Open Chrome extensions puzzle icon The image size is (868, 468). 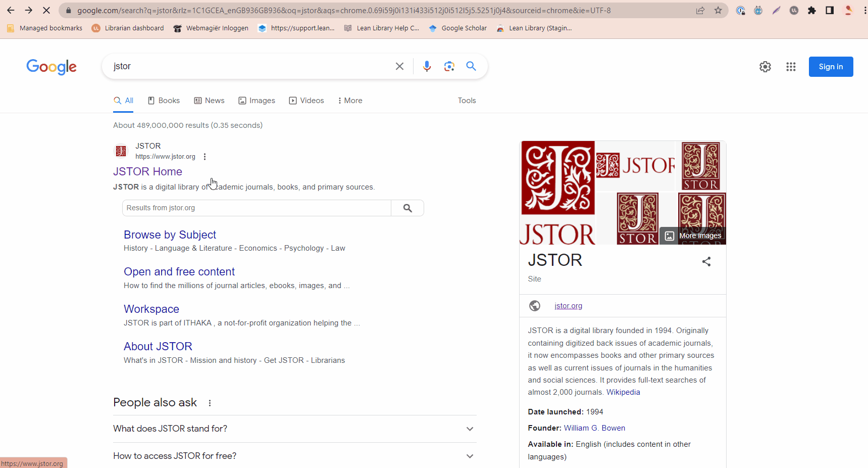coord(811,10)
